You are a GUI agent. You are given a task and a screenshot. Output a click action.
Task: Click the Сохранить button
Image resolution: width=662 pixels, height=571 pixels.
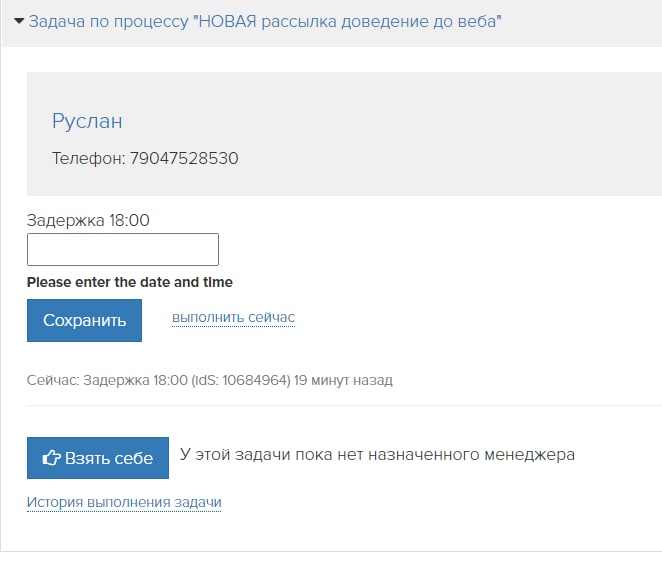click(x=84, y=321)
